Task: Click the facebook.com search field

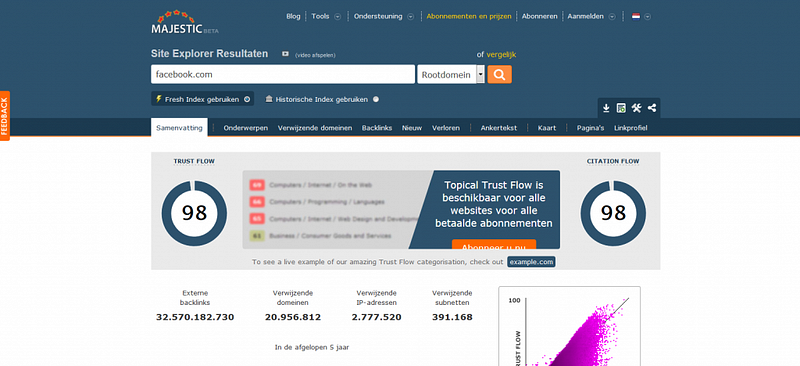Action: point(283,75)
